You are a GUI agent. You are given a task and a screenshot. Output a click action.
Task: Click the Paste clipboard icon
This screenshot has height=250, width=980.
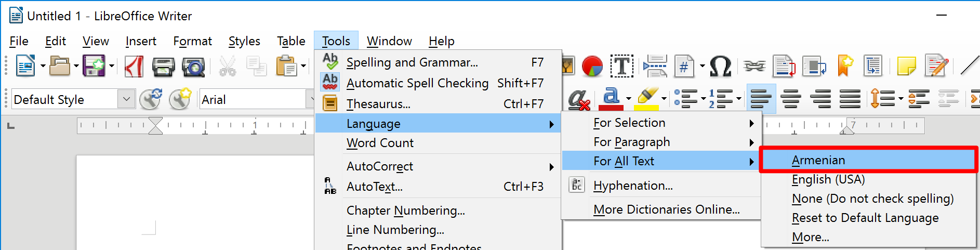coord(286,66)
